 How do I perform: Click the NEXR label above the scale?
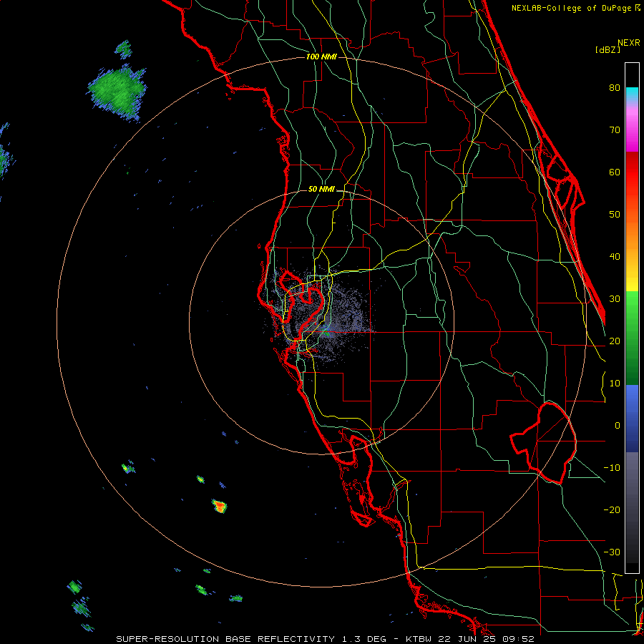click(x=629, y=43)
